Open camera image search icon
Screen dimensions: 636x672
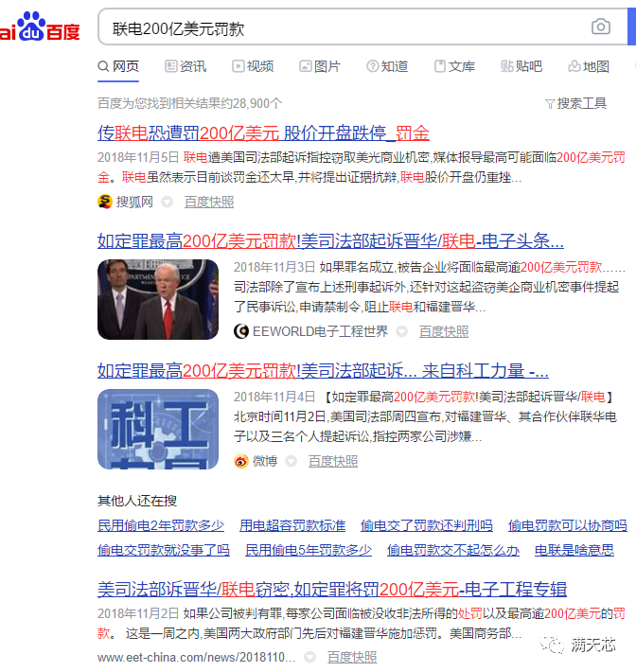click(x=600, y=27)
